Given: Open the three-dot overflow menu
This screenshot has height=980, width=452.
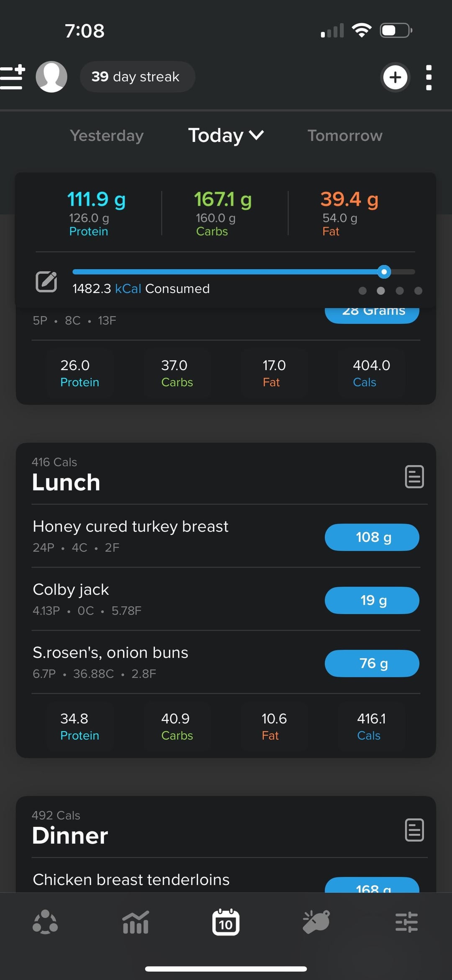Looking at the screenshot, I should (x=428, y=77).
